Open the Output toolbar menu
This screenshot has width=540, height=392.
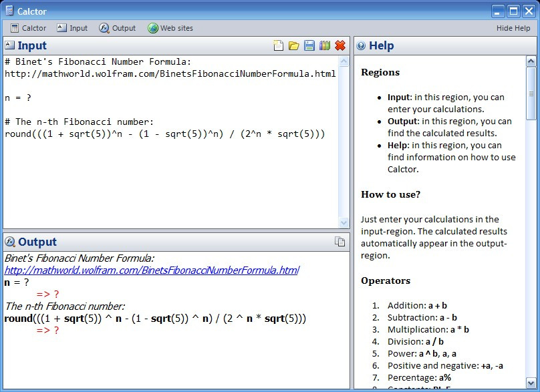click(118, 28)
